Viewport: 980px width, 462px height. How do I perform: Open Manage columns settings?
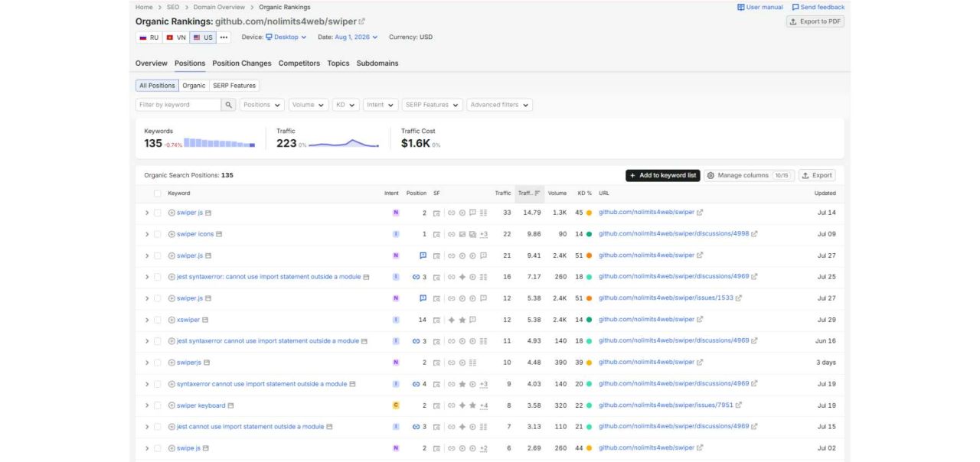(750, 175)
